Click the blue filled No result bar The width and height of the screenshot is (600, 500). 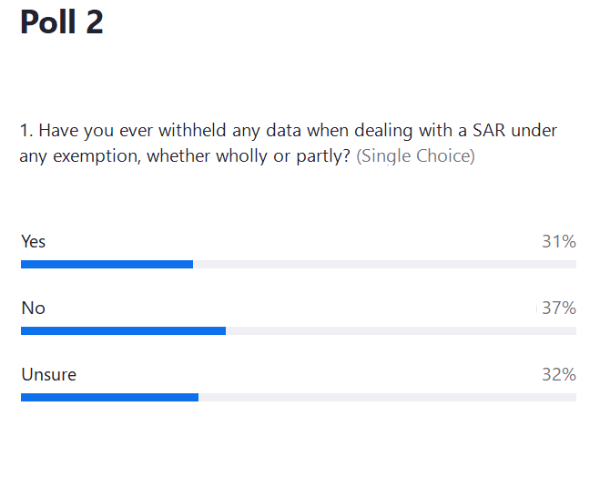[123, 331]
